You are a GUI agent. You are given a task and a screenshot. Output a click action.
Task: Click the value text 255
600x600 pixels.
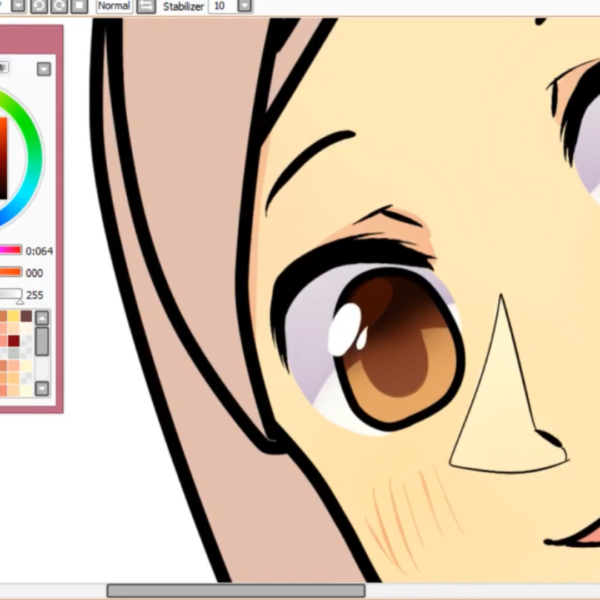(x=34, y=295)
